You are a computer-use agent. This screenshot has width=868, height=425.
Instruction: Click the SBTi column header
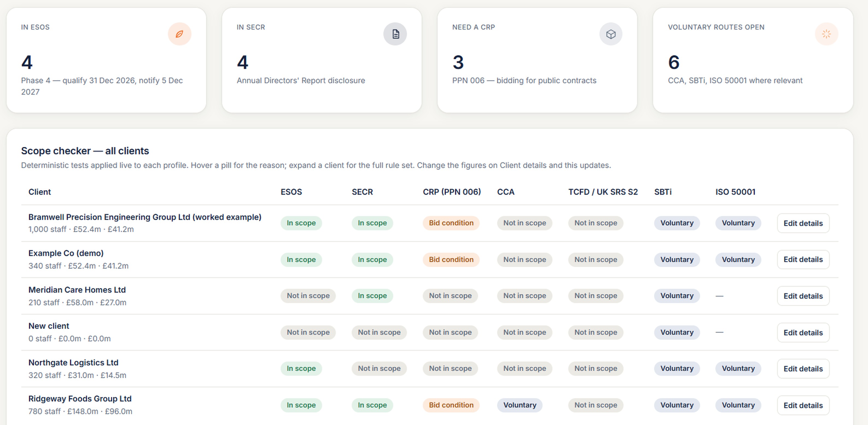[663, 192]
